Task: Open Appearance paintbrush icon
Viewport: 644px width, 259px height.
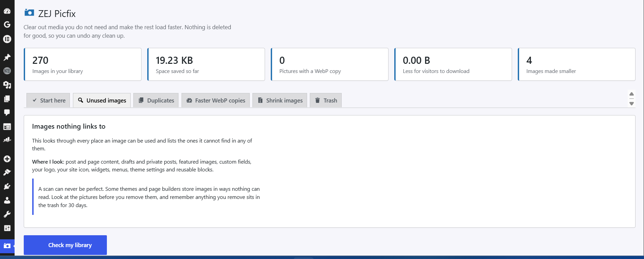Action: coord(7,172)
